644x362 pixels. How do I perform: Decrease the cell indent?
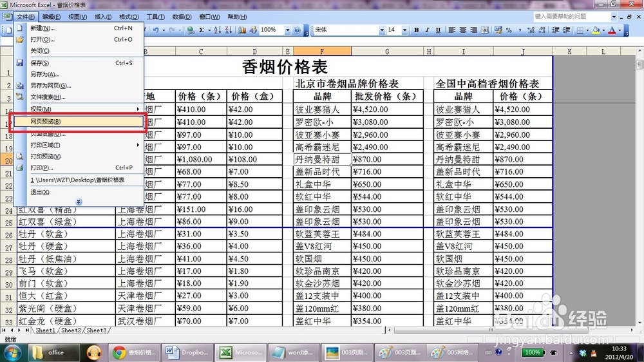[x=555, y=30]
